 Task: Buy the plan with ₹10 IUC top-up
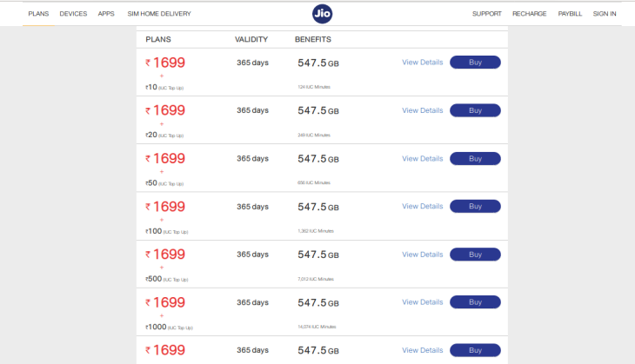pos(475,63)
